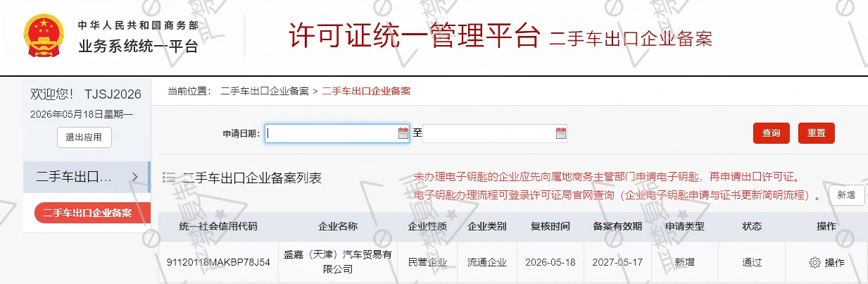Focus the start 申请日期 input field
The height and width of the screenshot is (284, 868).
[x=337, y=133]
